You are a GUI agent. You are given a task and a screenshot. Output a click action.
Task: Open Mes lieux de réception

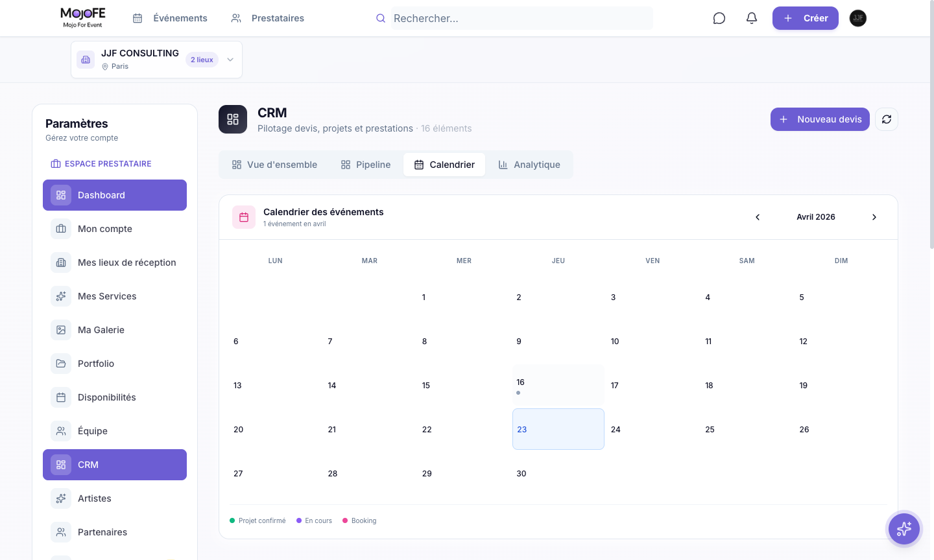115,262
